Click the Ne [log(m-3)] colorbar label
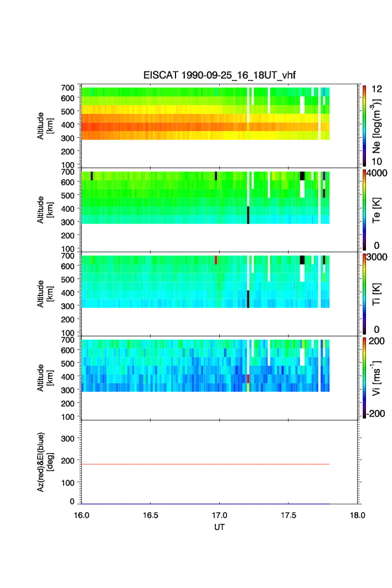392x588 pixels. [x=376, y=126]
